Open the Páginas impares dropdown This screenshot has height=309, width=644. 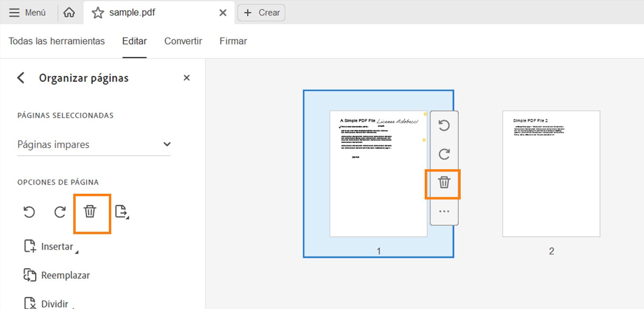[x=94, y=144]
